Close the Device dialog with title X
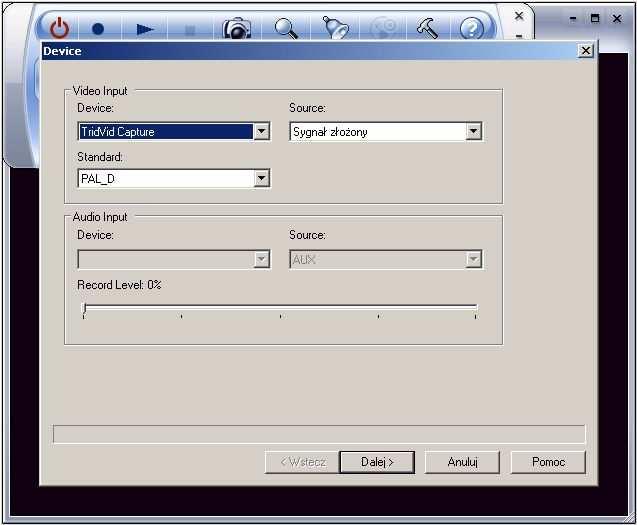The height and width of the screenshot is (525, 637). pos(585,51)
